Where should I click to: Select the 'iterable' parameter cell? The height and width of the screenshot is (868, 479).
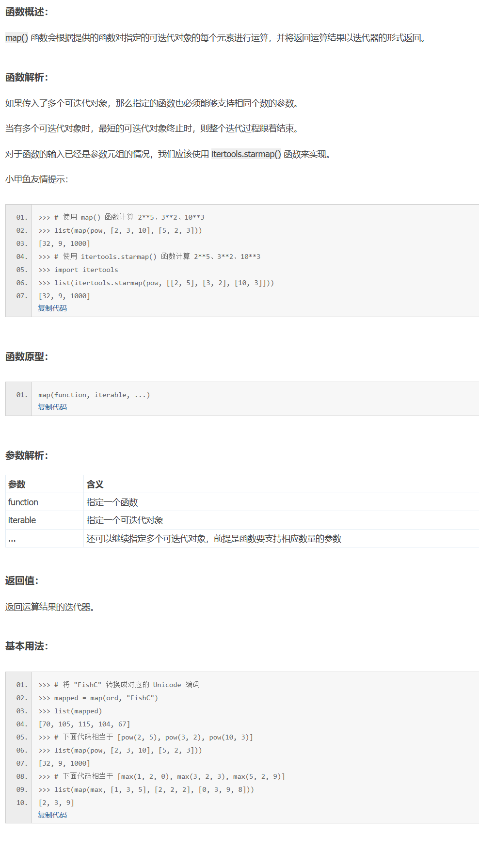click(x=44, y=520)
